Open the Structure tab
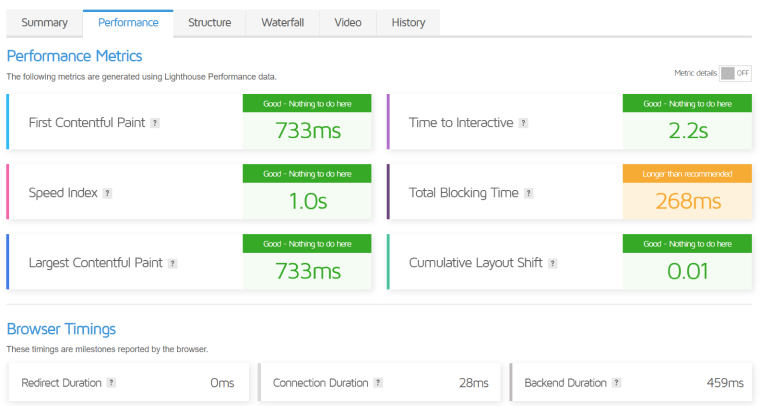This screenshot has height=406, width=760. pyautogui.click(x=209, y=22)
